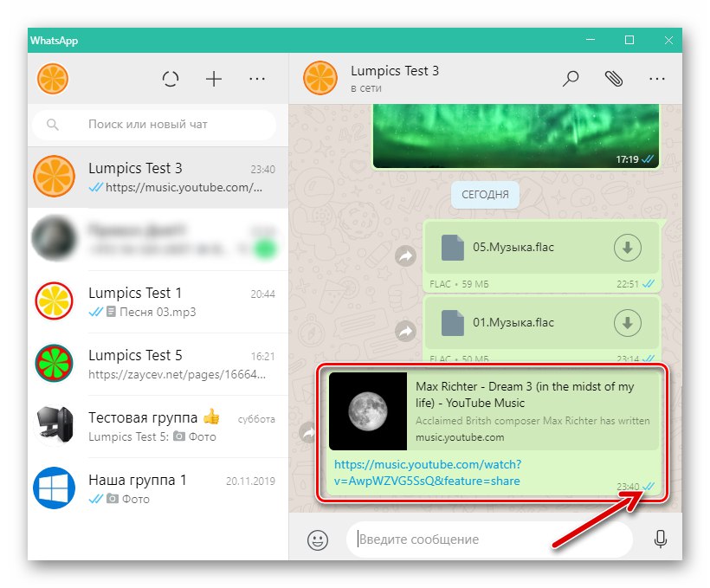Screen dimensions: 710x588
Task: Open Max Richter Dream 3 preview title
Action: click(525, 395)
